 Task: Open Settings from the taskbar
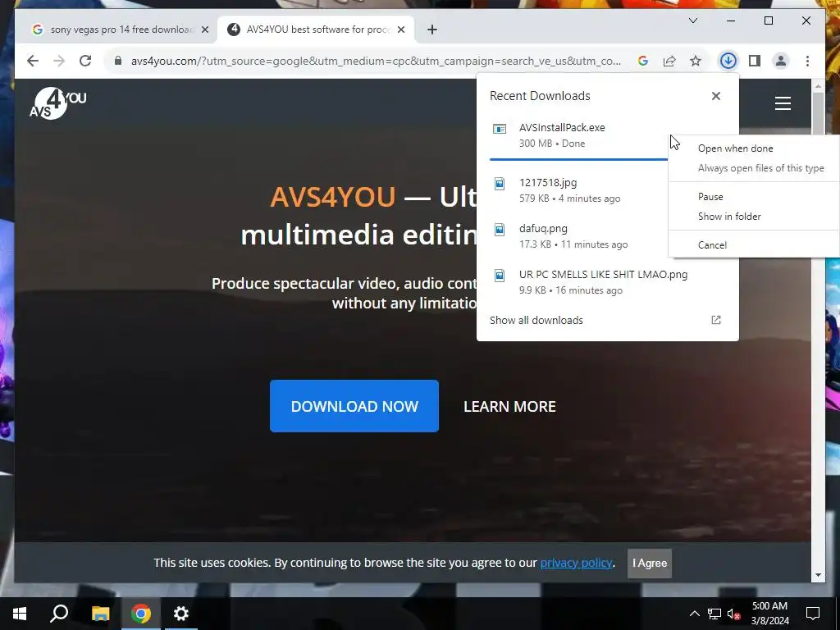tap(181, 614)
